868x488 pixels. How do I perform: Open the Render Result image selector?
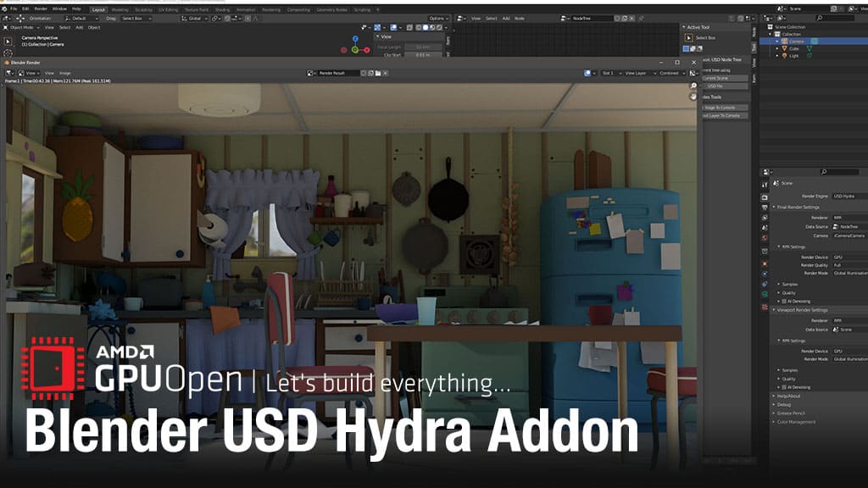pos(310,73)
